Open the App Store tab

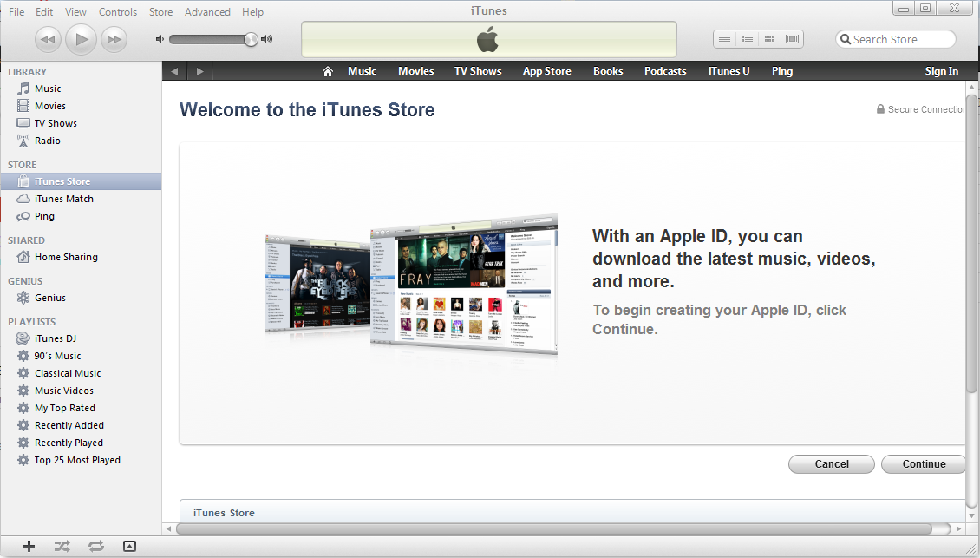click(547, 71)
